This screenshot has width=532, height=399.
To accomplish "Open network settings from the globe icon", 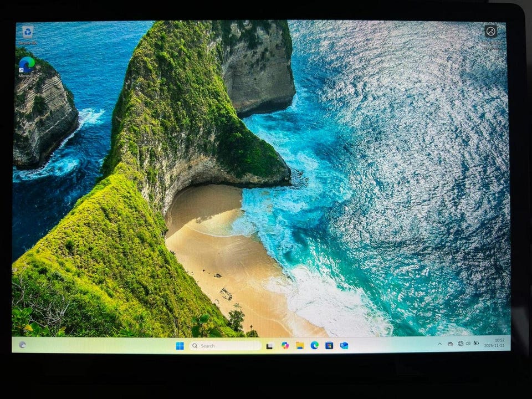I will [x=461, y=344].
